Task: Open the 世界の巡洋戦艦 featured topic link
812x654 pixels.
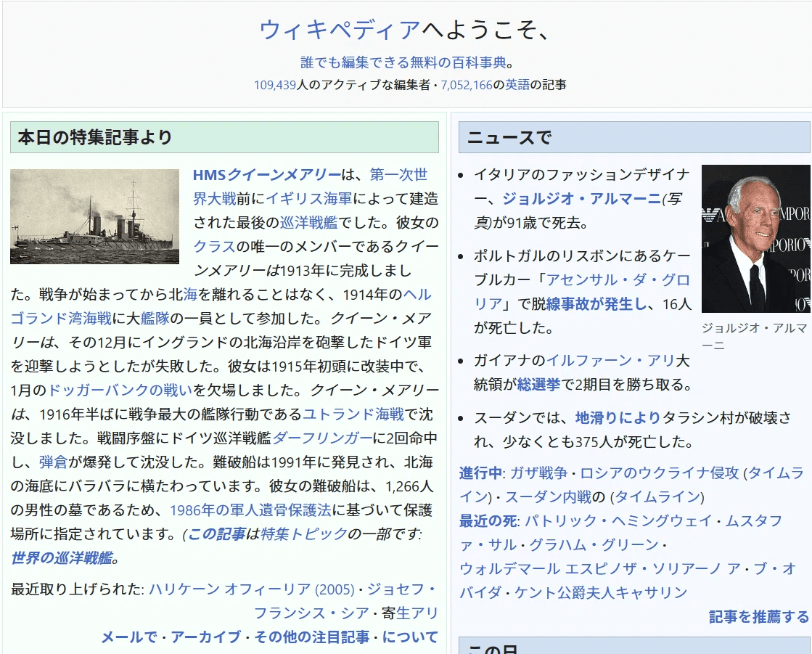Action: pos(62,558)
